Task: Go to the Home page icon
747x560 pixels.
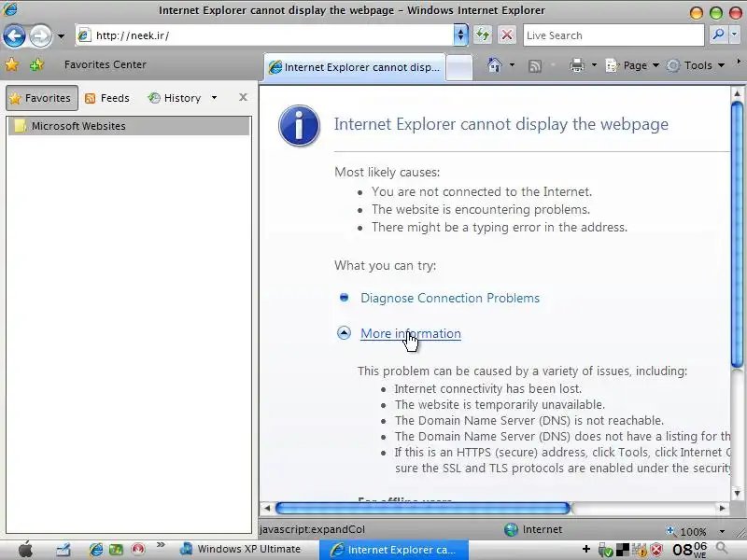Action: tap(495, 65)
